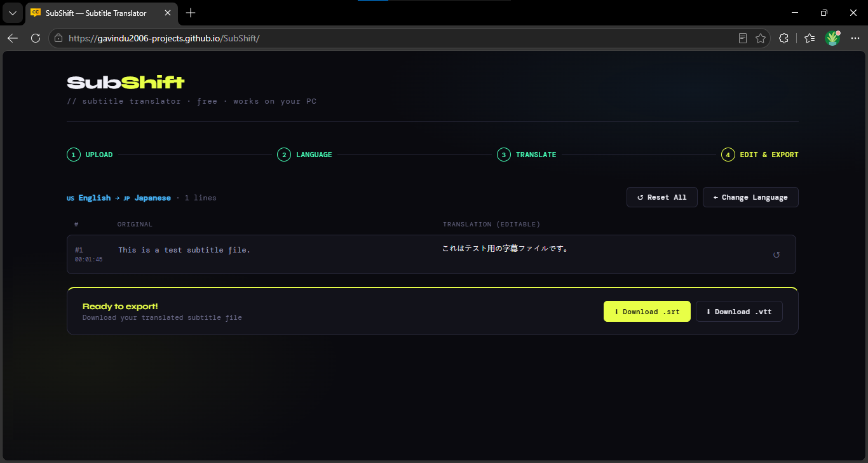Go to step 4 Edit & Export
Screen dimensions: 868x463
click(x=760, y=155)
